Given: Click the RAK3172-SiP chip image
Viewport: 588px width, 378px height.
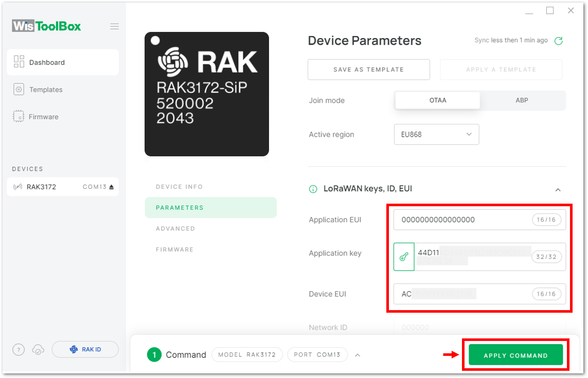Looking at the screenshot, I should coord(207,94).
